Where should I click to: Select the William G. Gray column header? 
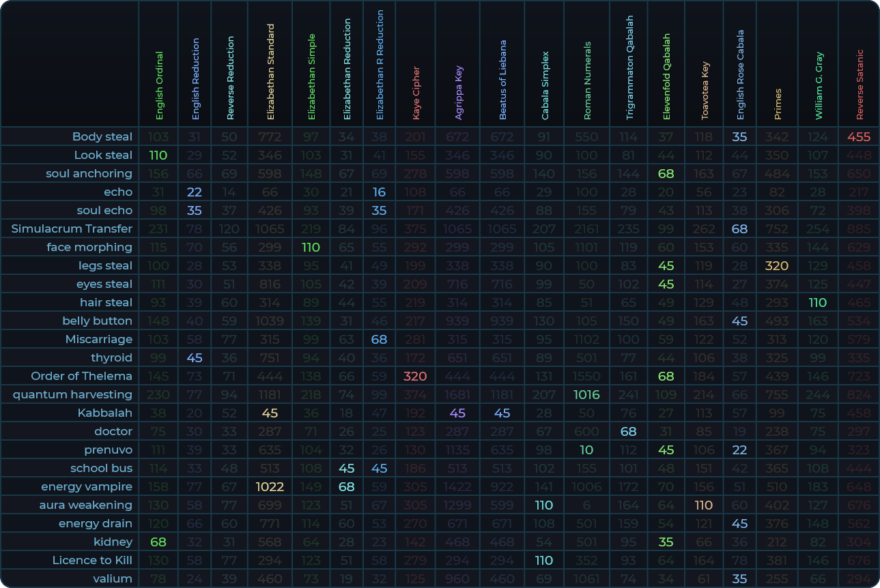[819, 86]
